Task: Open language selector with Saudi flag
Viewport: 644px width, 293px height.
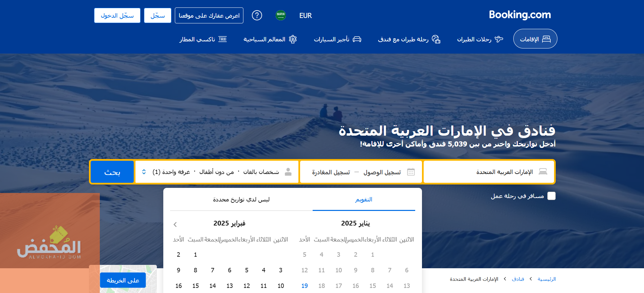Action: point(281,15)
